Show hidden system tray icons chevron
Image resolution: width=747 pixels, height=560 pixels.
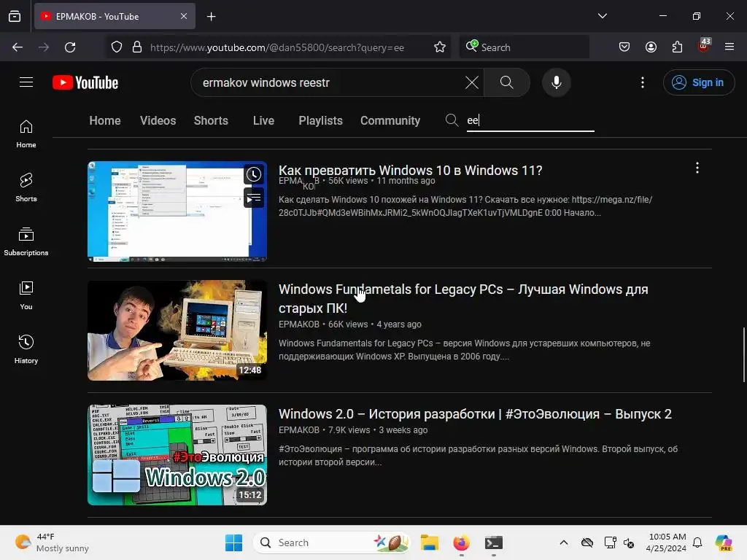564,542
